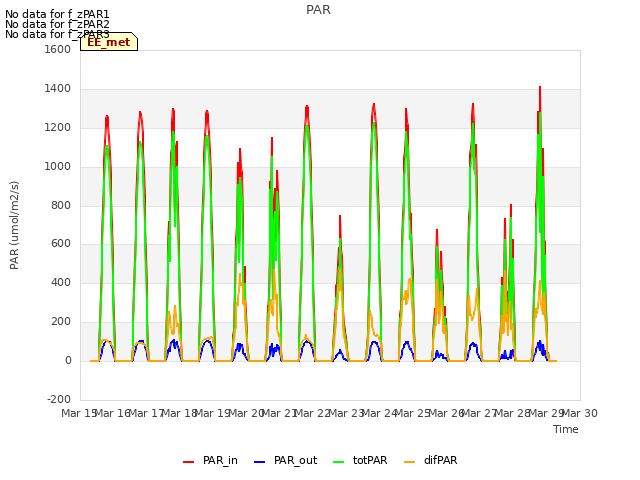Toggle PAR_out series in legend
640x480 pixels.
click(x=285, y=460)
